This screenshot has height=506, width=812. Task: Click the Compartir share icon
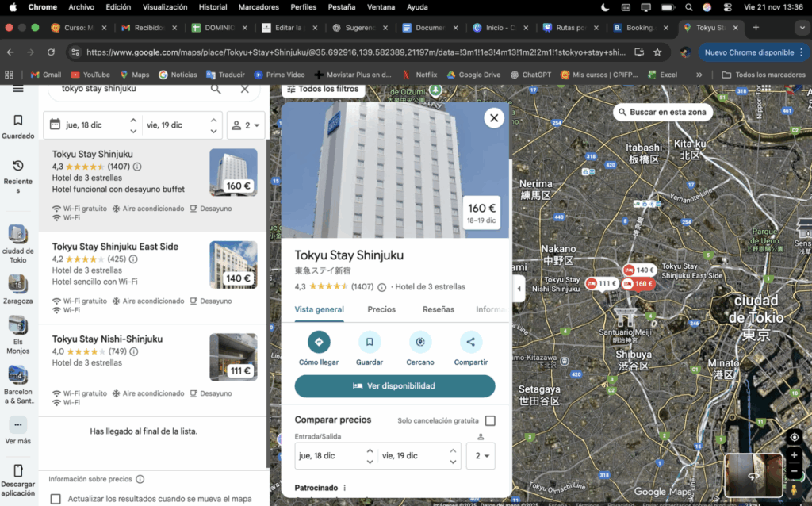[x=471, y=342]
